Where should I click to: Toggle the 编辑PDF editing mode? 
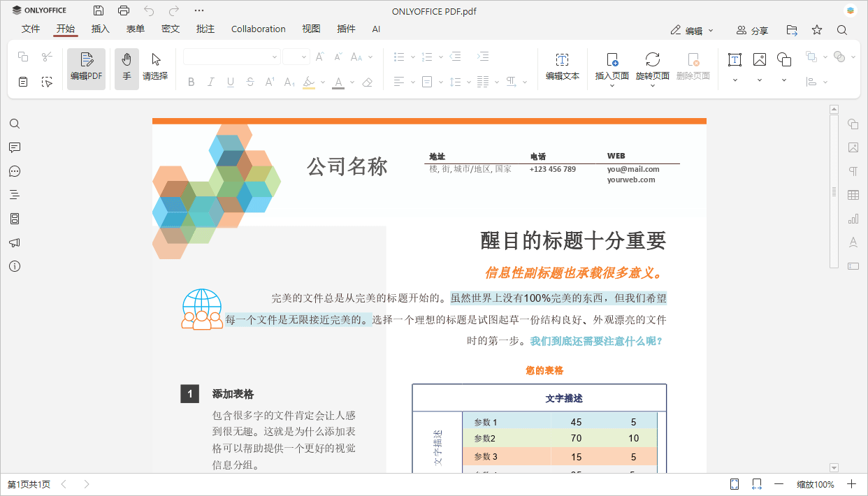(86, 68)
